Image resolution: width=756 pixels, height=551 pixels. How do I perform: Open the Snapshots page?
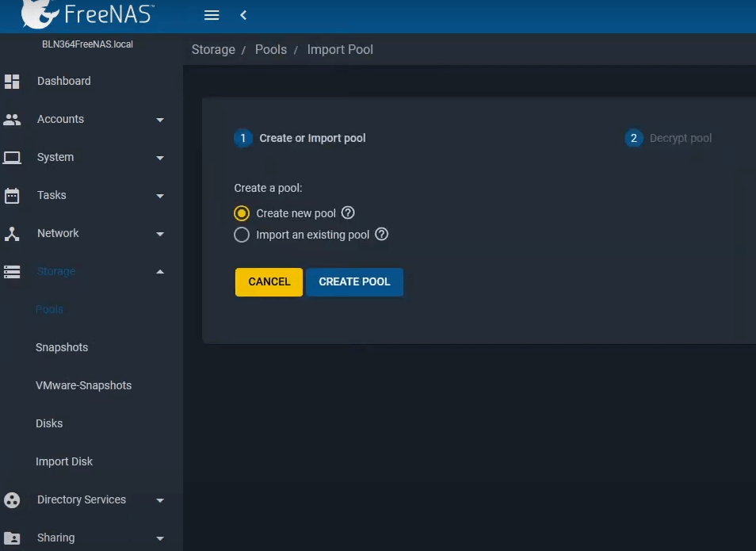point(61,347)
